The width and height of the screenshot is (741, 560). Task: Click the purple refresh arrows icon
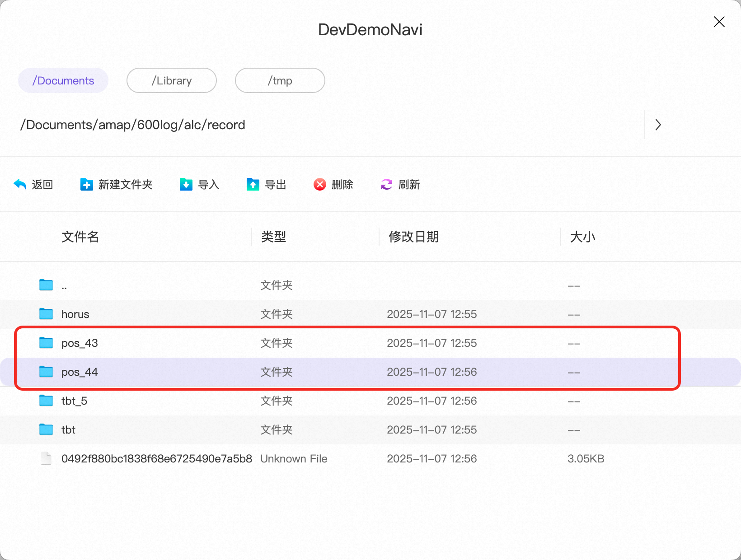point(387,184)
